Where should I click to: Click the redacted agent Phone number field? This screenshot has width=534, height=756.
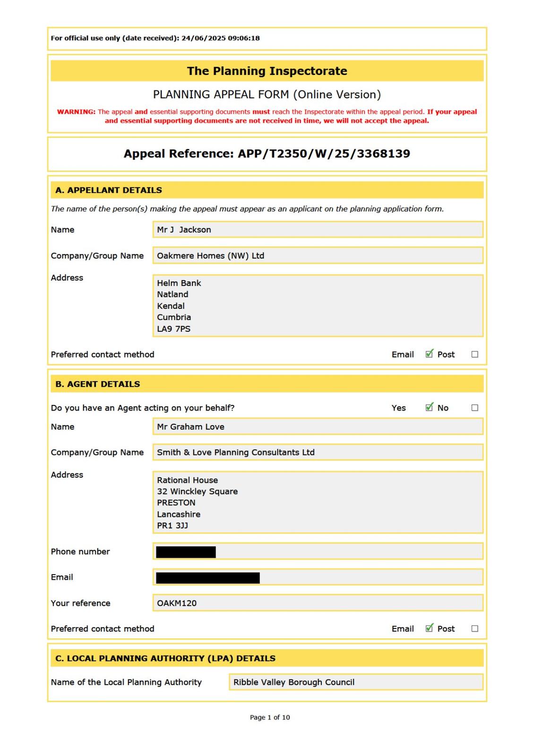tap(318, 551)
